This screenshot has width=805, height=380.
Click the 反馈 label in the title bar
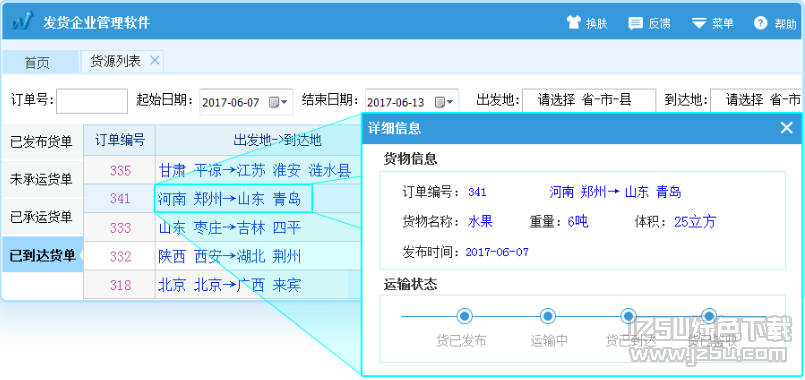659,23
